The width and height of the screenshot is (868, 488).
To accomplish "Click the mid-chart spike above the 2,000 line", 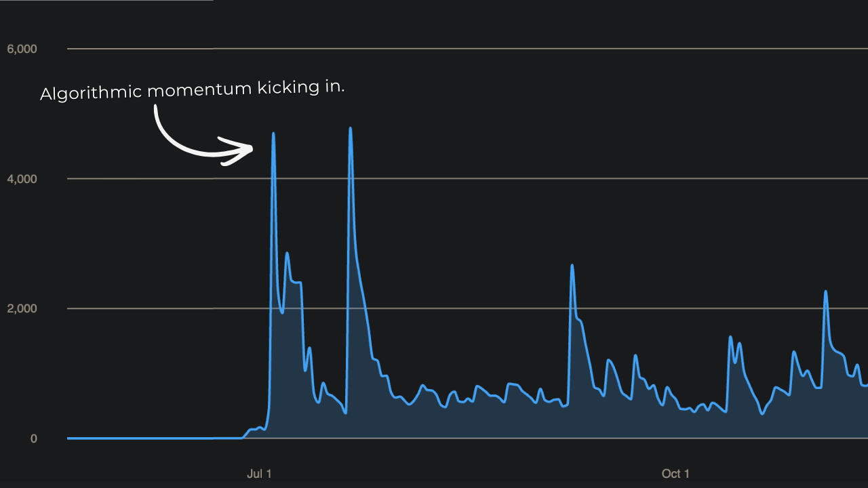I will click(572, 266).
